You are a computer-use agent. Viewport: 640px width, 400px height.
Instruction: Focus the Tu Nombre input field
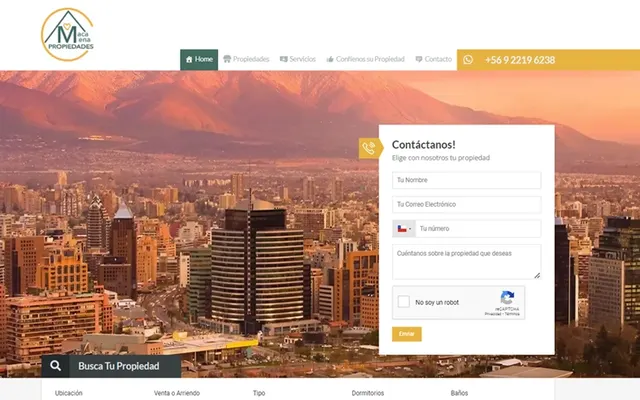pos(467,180)
